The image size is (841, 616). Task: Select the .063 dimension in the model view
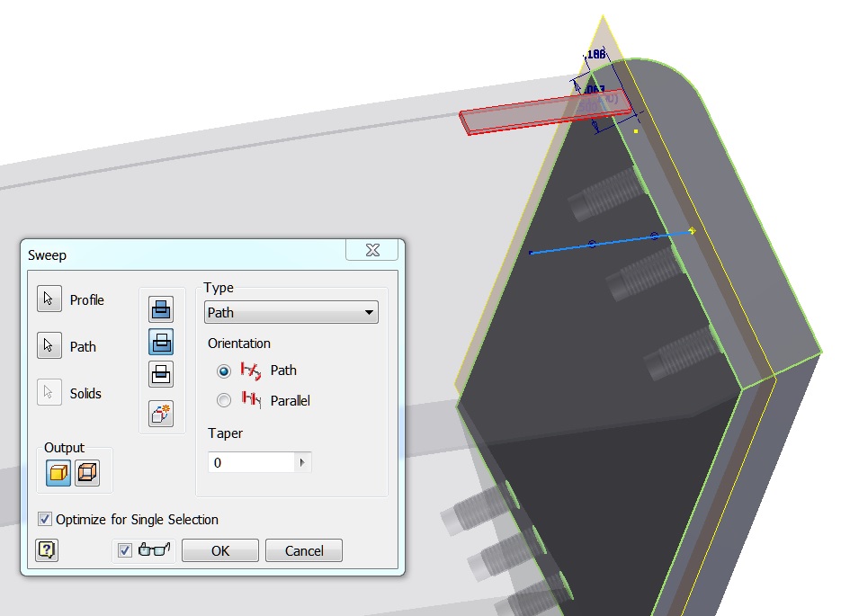593,89
